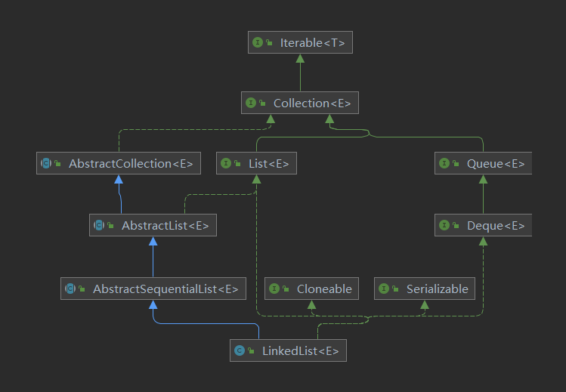Screen dimensions: 566x392
Task: Click the abstract class icon on AbstractList<E>
Action: tap(99, 225)
